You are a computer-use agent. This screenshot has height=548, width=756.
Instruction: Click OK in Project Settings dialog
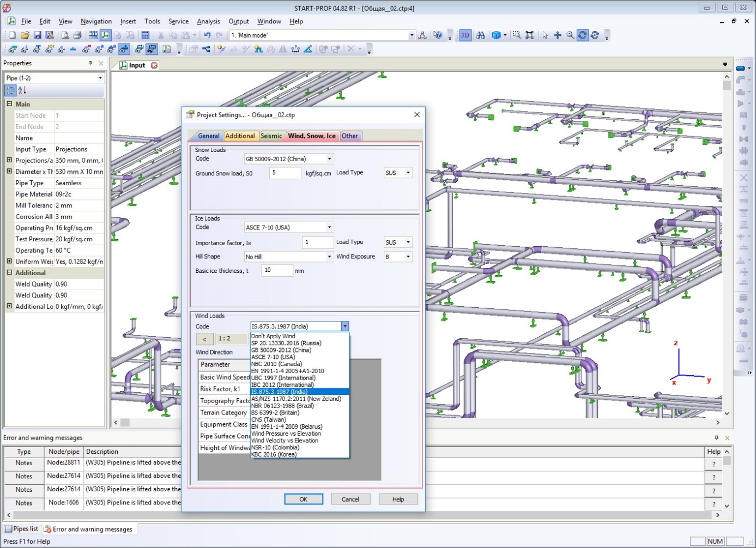coord(303,499)
